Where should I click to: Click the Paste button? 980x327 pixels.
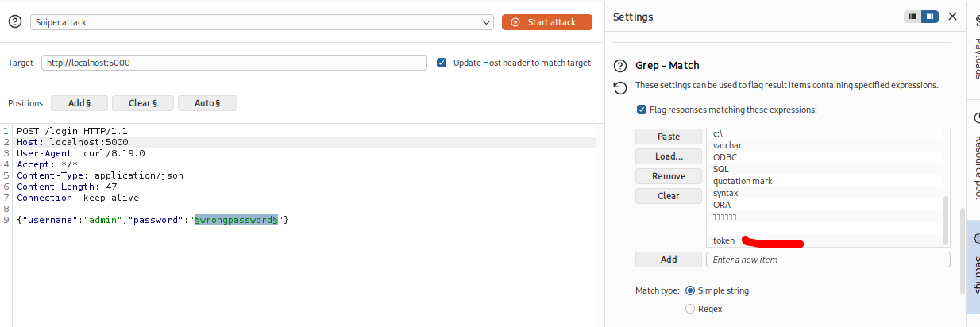click(669, 137)
